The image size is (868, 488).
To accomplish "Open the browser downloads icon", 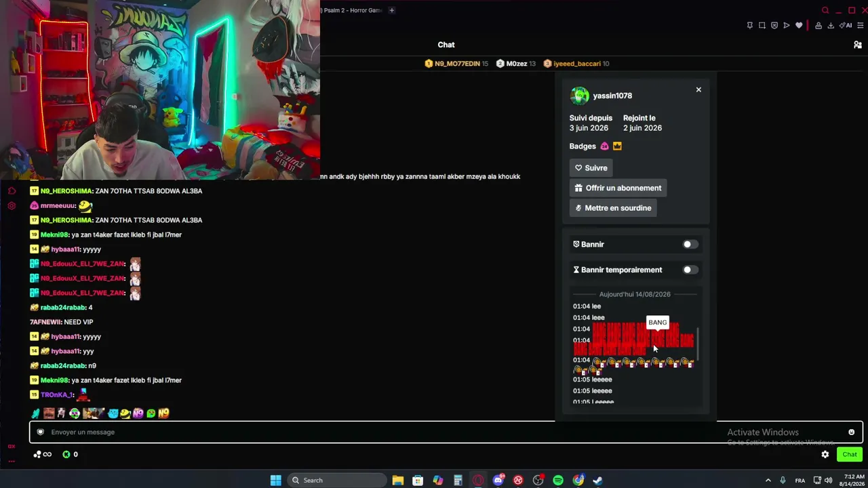I will tap(831, 26).
